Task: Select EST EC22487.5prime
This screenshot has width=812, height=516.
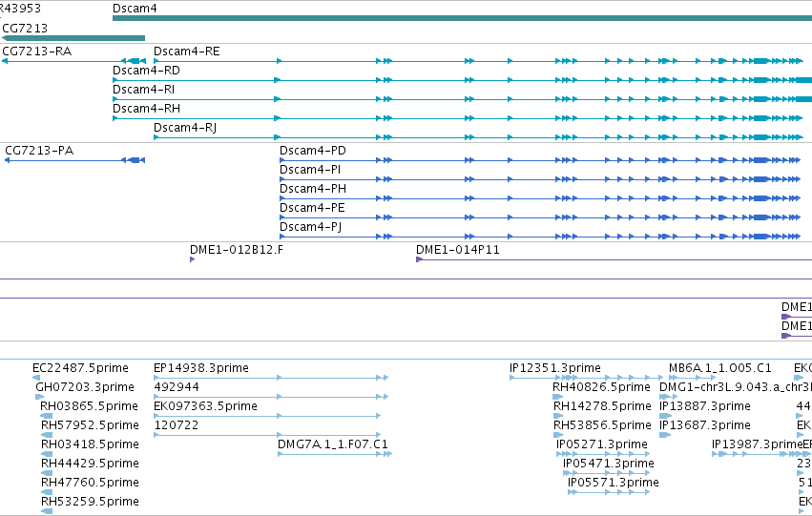Action: tap(80, 368)
